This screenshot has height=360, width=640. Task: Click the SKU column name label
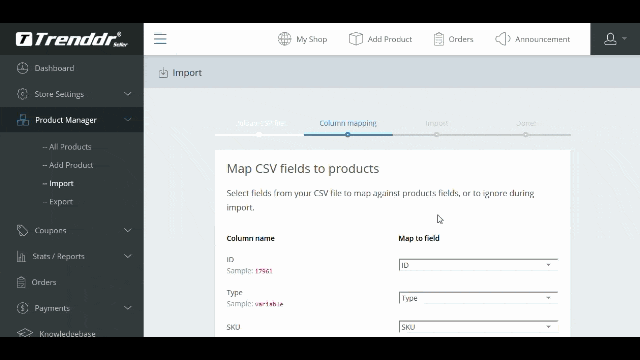coord(233,327)
